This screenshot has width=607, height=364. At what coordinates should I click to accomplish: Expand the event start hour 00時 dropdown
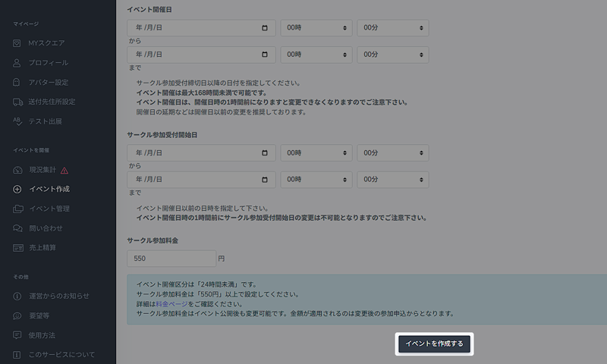(x=316, y=28)
